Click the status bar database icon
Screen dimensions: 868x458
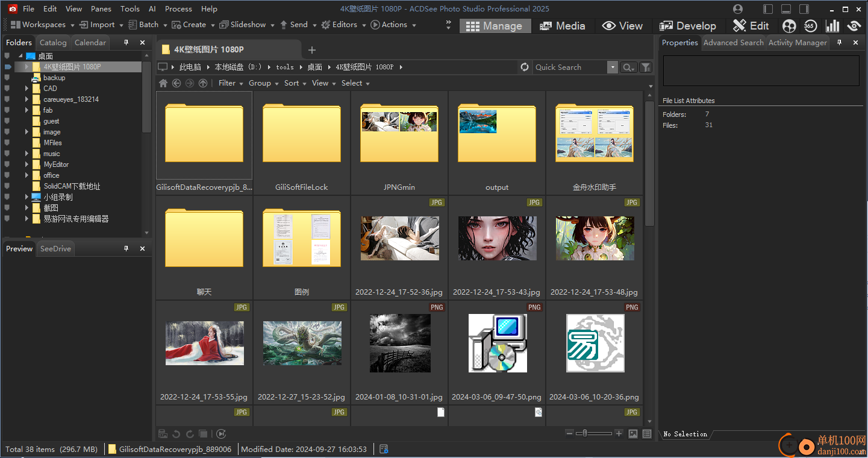click(384, 449)
